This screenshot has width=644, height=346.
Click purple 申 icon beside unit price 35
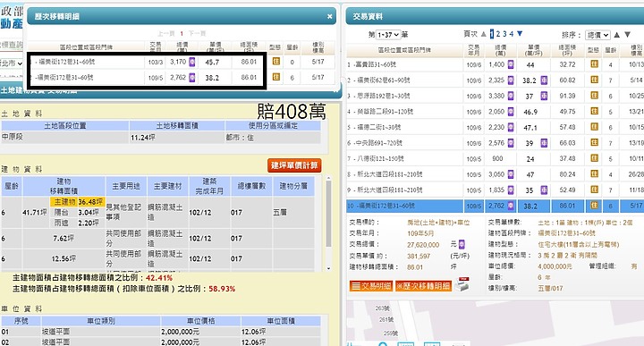click(x=544, y=190)
